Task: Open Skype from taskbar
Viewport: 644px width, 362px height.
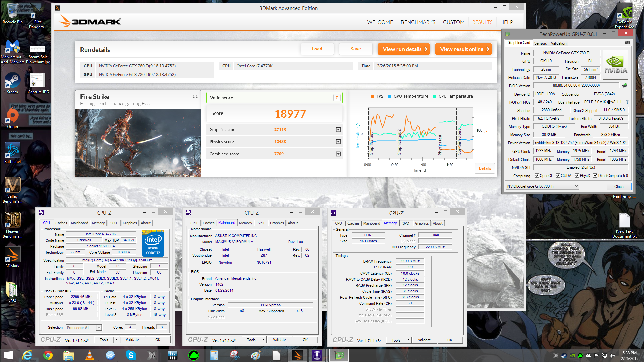Action: point(131,355)
